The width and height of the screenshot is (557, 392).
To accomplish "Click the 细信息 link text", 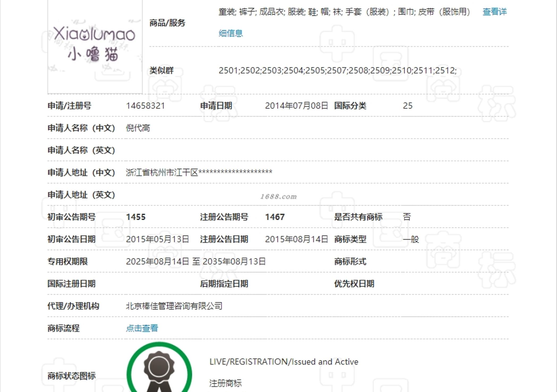I will [231, 33].
